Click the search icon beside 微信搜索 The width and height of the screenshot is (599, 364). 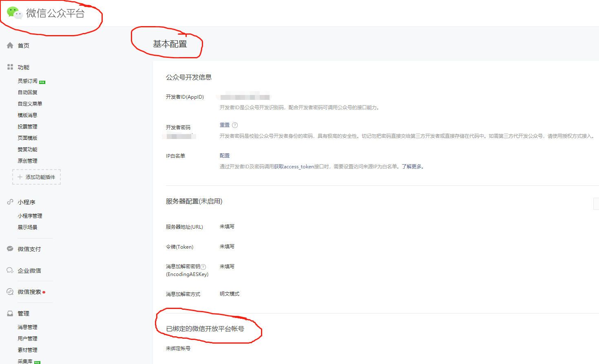click(x=10, y=291)
